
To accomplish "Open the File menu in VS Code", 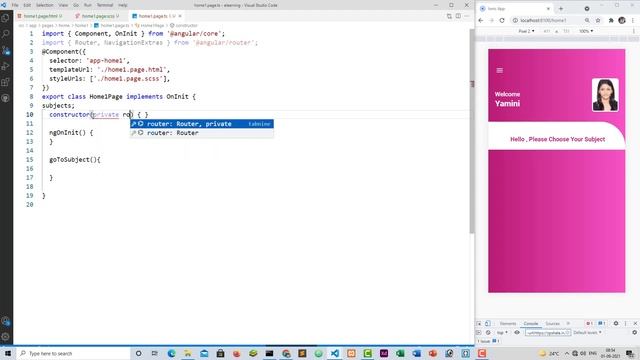I will (15, 5).
